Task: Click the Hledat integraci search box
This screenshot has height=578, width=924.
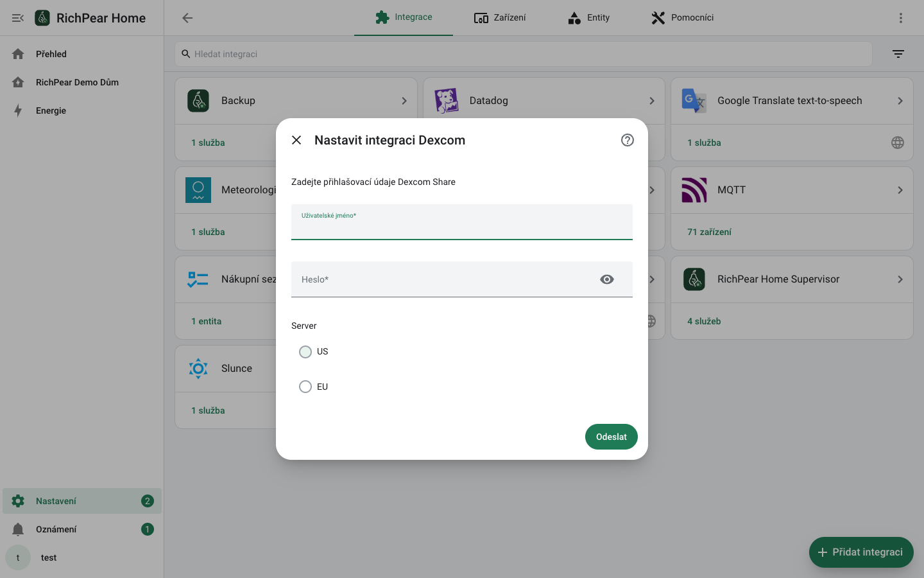Action: pos(524,54)
